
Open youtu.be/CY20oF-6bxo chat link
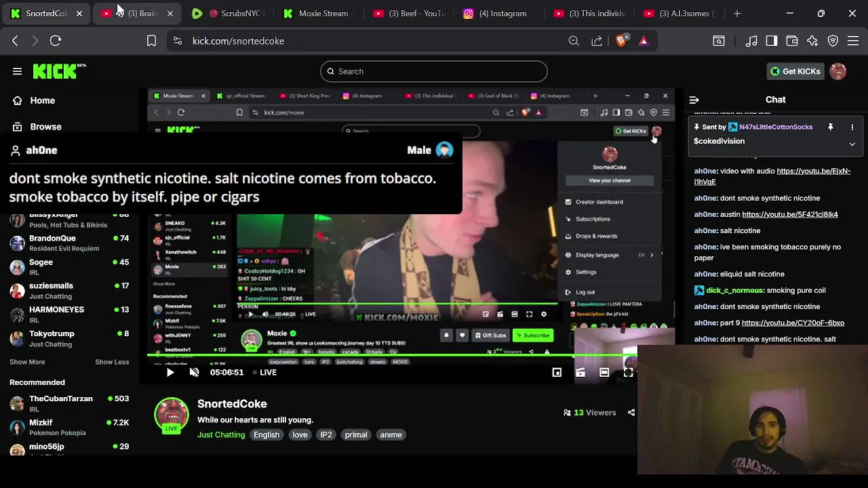793,323
